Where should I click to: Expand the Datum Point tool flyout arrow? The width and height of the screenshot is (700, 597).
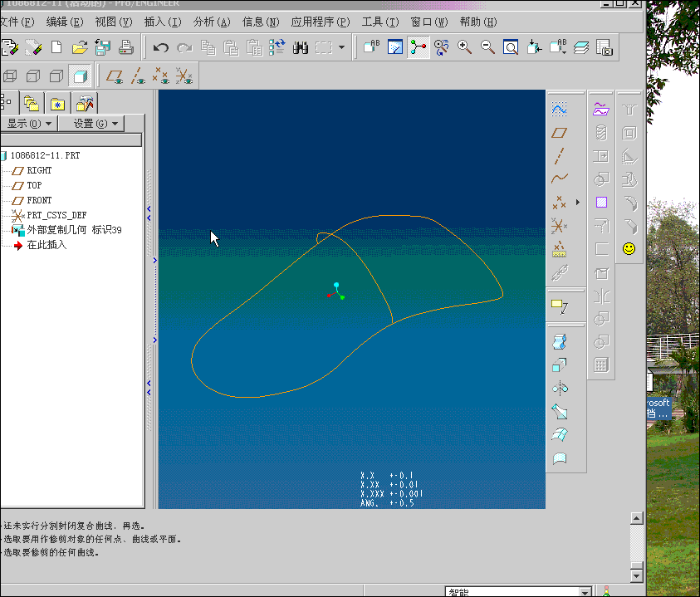[578, 203]
